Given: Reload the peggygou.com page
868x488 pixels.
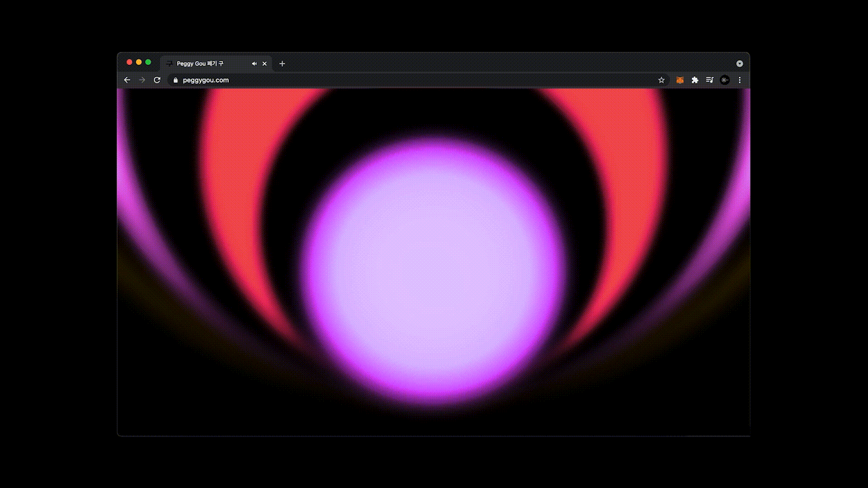Looking at the screenshot, I should [157, 80].
